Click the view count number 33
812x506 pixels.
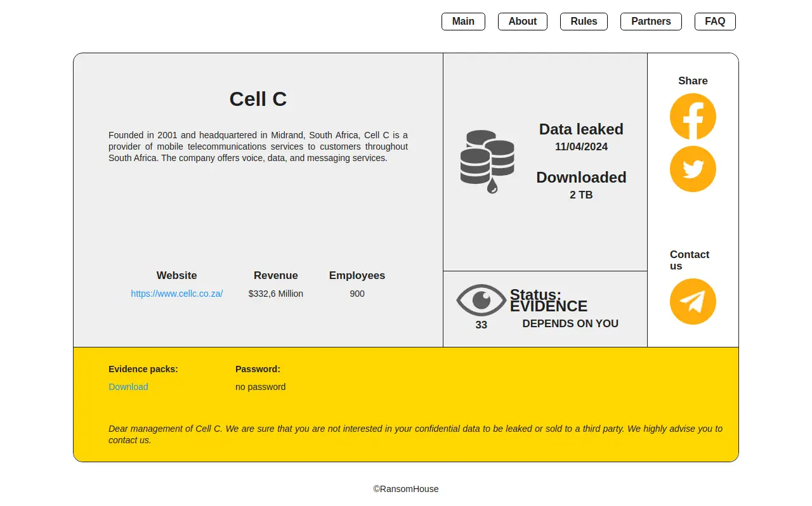(x=481, y=325)
